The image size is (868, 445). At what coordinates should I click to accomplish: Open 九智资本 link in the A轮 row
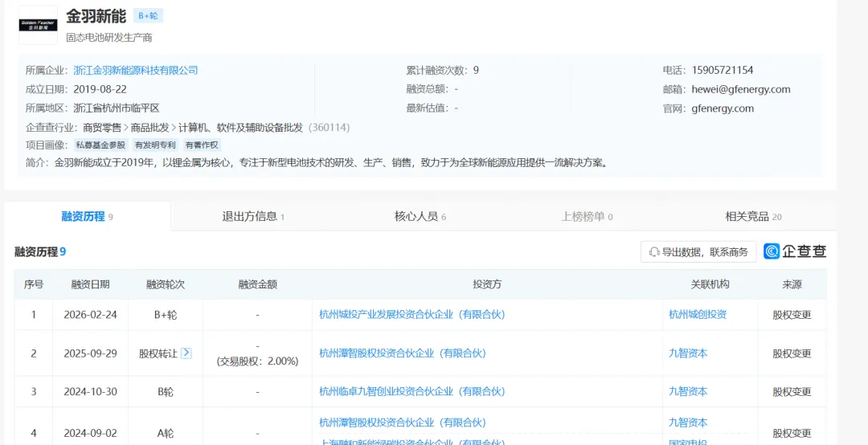(688, 423)
